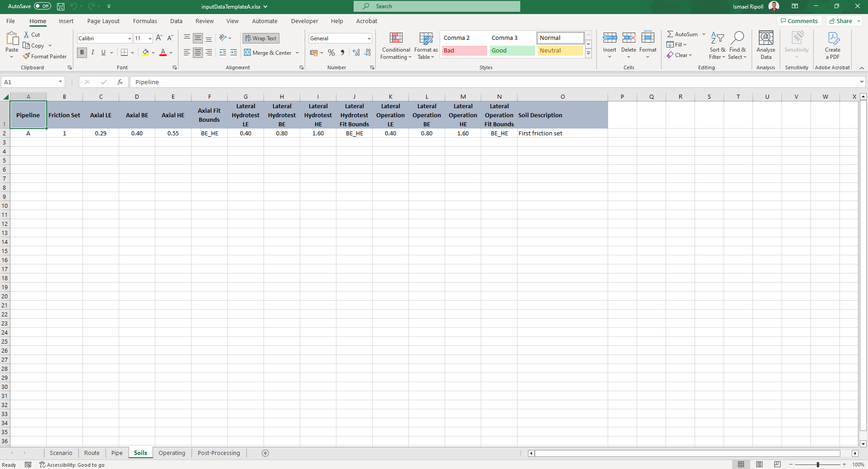
Task: Decrease font size with the smaller A icon
Action: 170,38
